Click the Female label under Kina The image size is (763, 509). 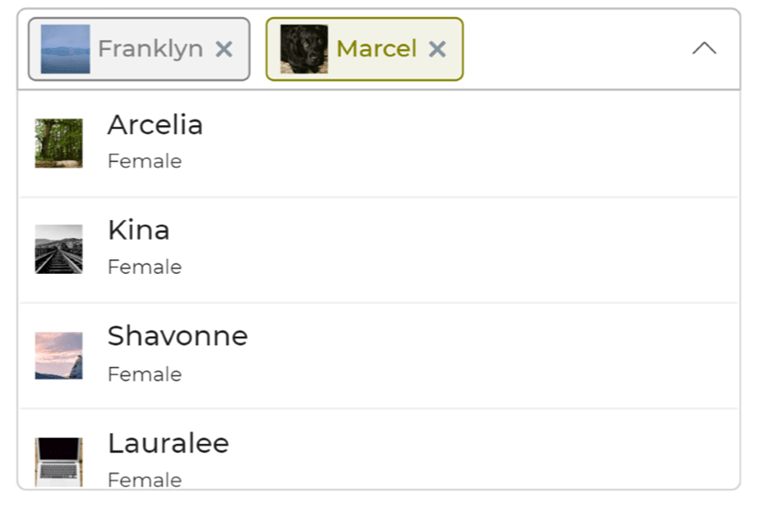click(145, 267)
